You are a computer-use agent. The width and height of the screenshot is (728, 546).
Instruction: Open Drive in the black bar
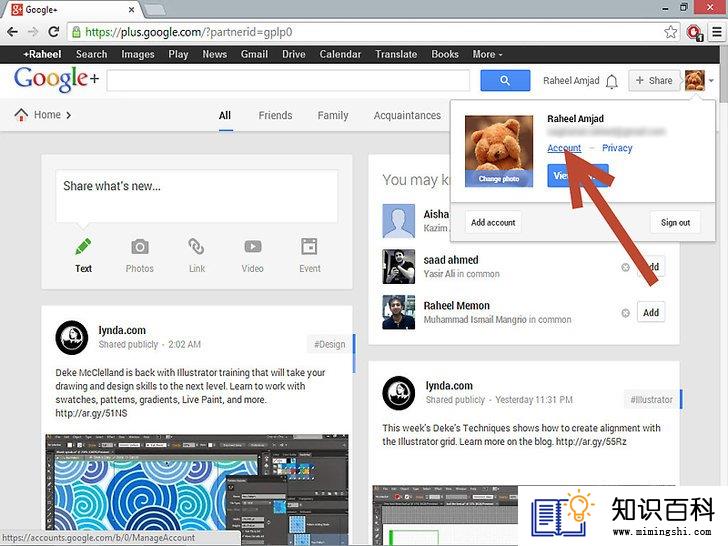pyautogui.click(x=293, y=54)
